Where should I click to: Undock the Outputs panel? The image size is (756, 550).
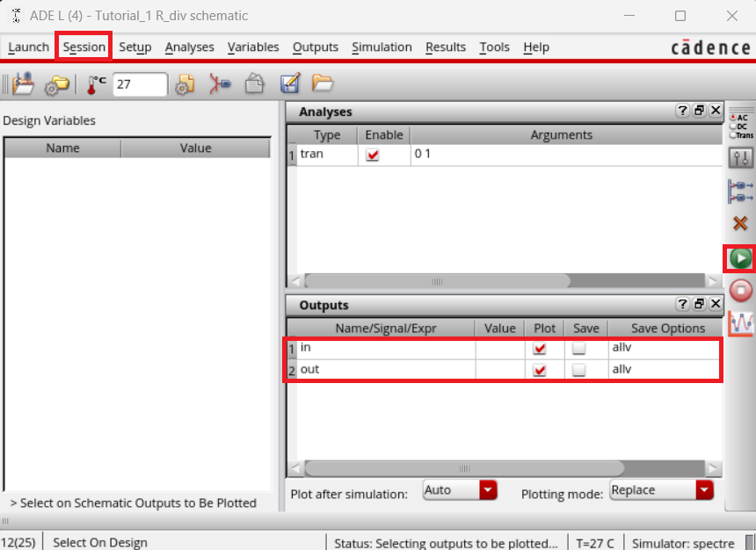pos(699,304)
